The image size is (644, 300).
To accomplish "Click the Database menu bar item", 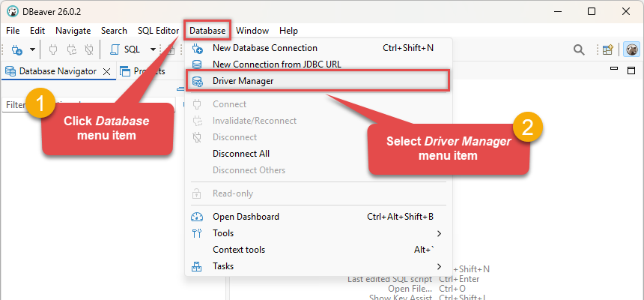I will click(x=207, y=31).
